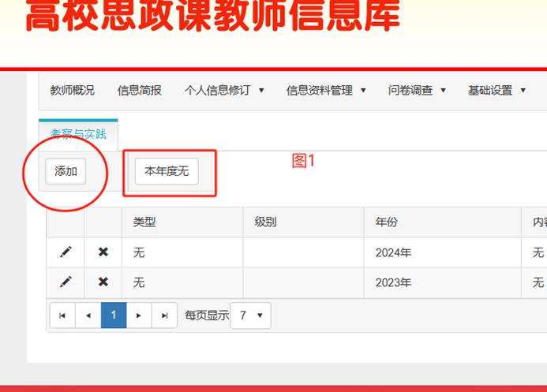Open the 教师概况 menu item

[x=72, y=91]
